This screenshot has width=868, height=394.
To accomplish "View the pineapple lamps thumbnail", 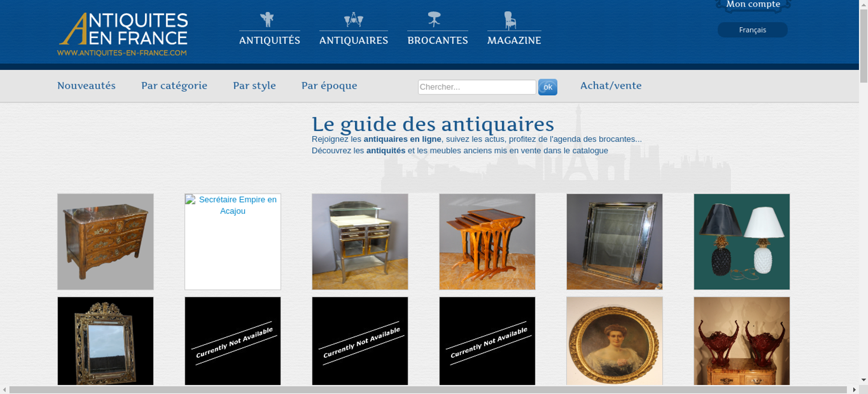I will click(x=742, y=242).
